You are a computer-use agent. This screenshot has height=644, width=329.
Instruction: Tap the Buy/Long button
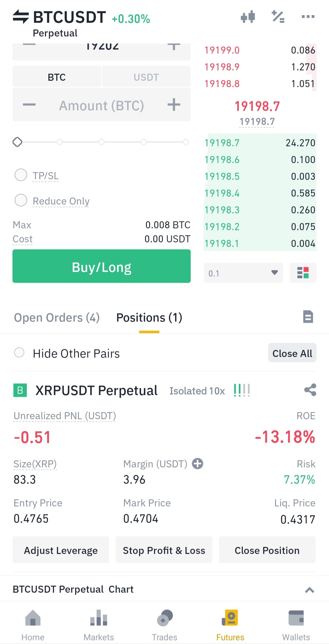(x=101, y=266)
